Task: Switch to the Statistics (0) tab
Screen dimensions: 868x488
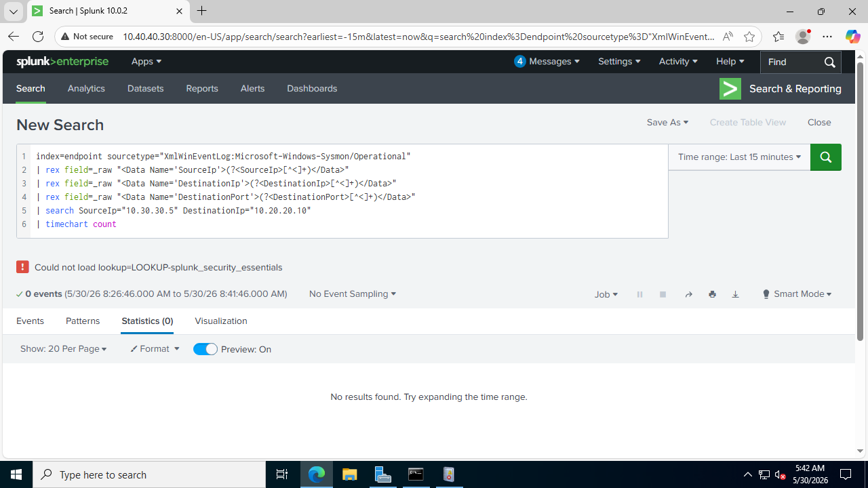Action: point(147,321)
